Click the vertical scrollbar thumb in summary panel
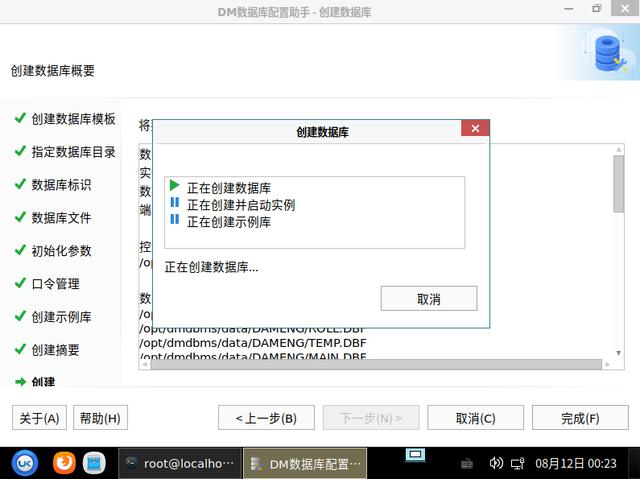Screen dimensions: 640x479 coord(618,184)
